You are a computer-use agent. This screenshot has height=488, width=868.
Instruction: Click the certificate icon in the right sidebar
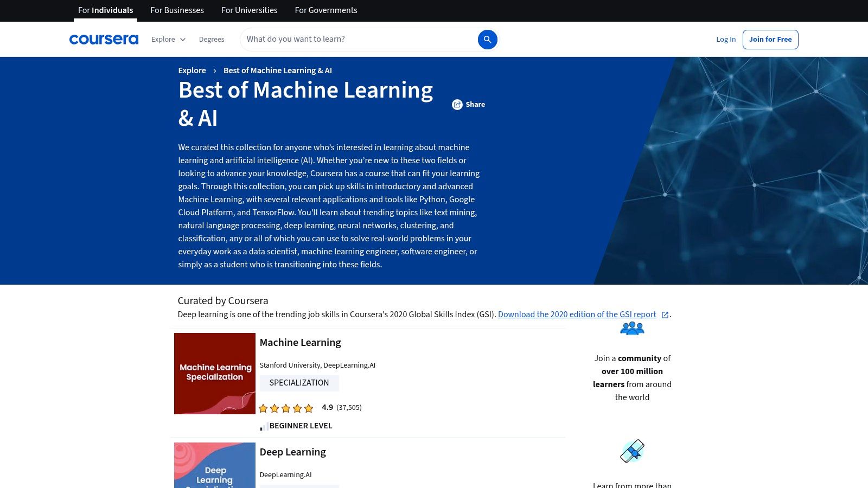click(x=632, y=451)
